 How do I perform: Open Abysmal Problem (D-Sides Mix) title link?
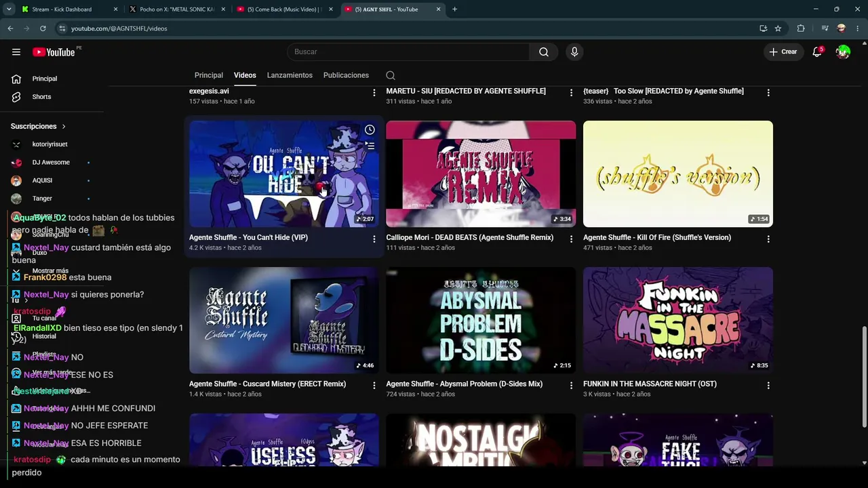[465, 384]
